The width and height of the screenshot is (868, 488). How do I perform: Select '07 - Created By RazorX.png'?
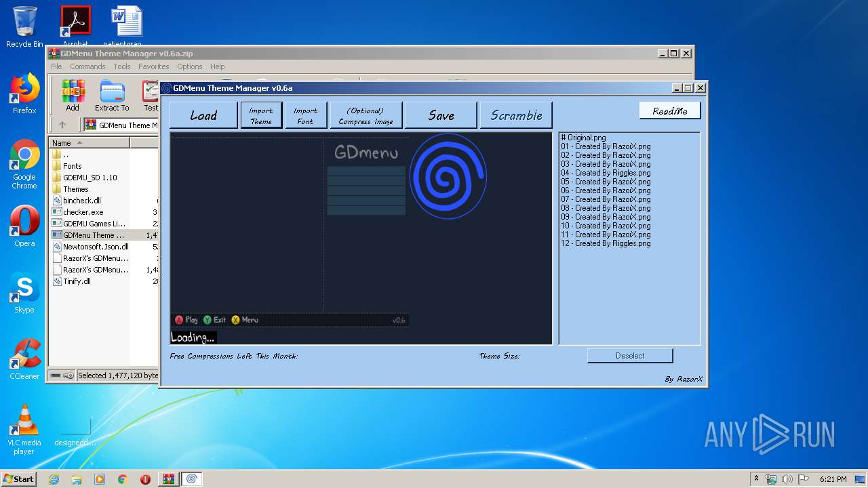[606, 199]
